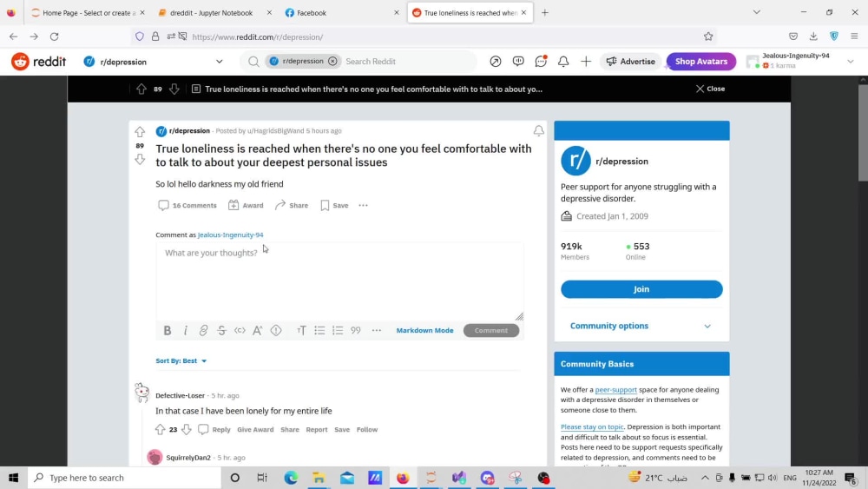Share the post
Image resolution: width=868 pixels, height=489 pixels.
292,206
